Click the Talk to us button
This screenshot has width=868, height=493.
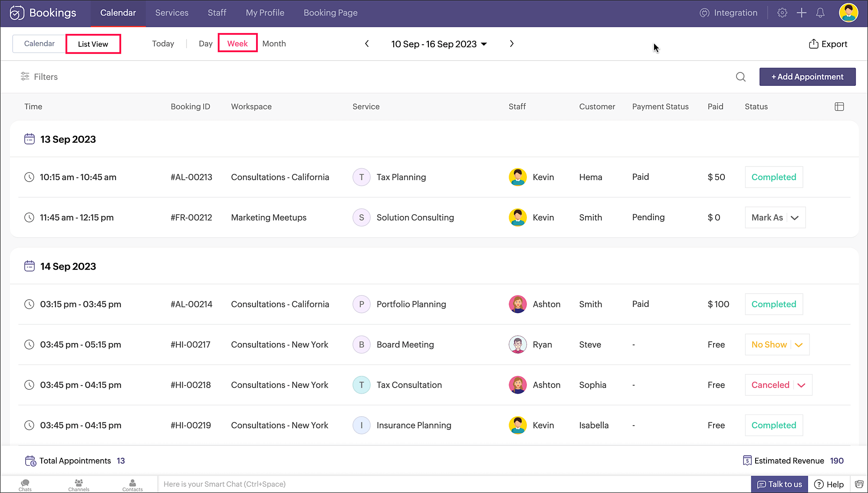pyautogui.click(x=779, y=484)
